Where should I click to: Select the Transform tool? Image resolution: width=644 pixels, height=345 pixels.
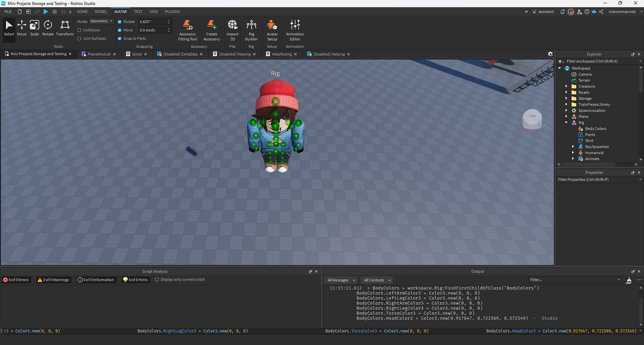click(65, 28)
